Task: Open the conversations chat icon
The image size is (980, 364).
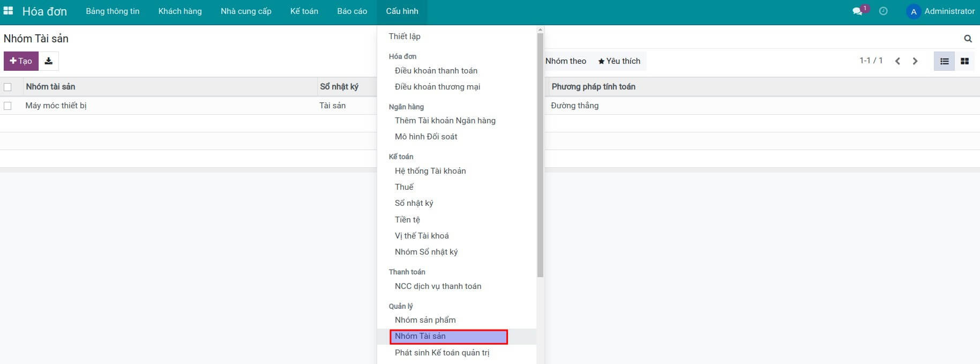Action: pyautogui.click(x=857, y=11)
